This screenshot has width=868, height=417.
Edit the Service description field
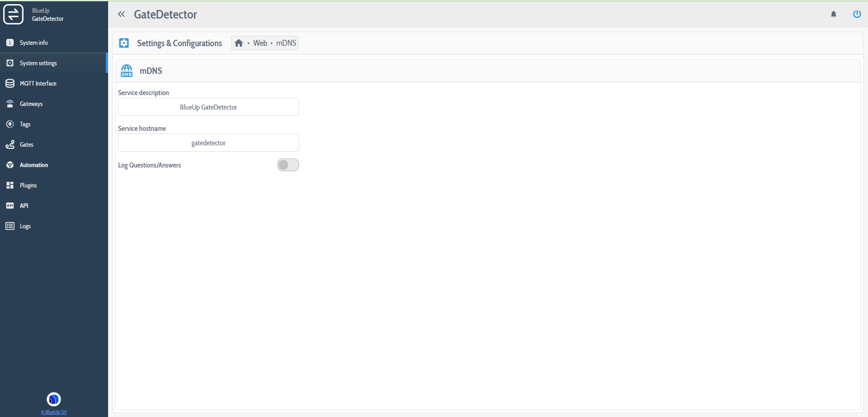(x=208, y=107)
